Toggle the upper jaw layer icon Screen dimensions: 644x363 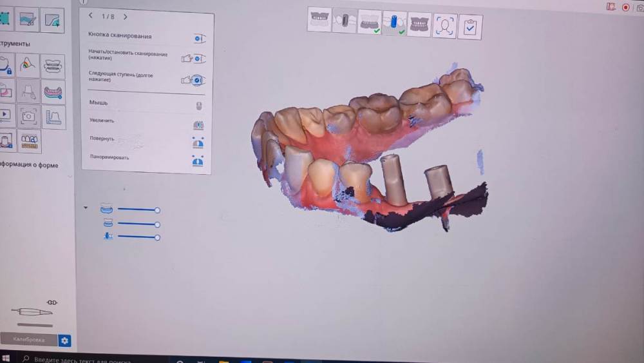click(x=106, y=210)
